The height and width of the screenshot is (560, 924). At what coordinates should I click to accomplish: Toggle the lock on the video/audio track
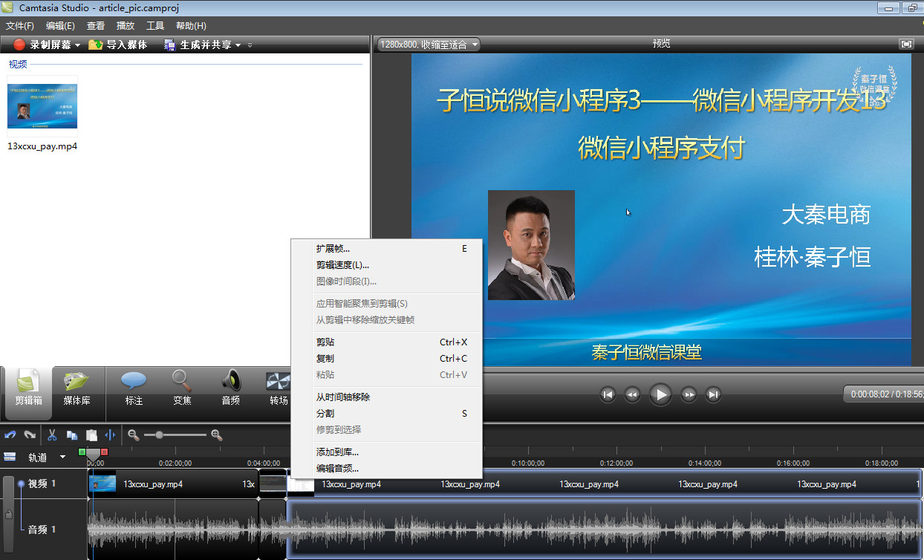point(8,515)
